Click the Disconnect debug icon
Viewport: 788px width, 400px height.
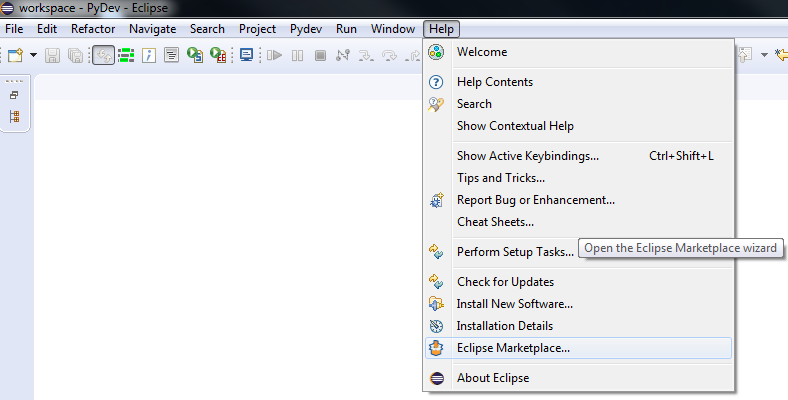[343, 55]
